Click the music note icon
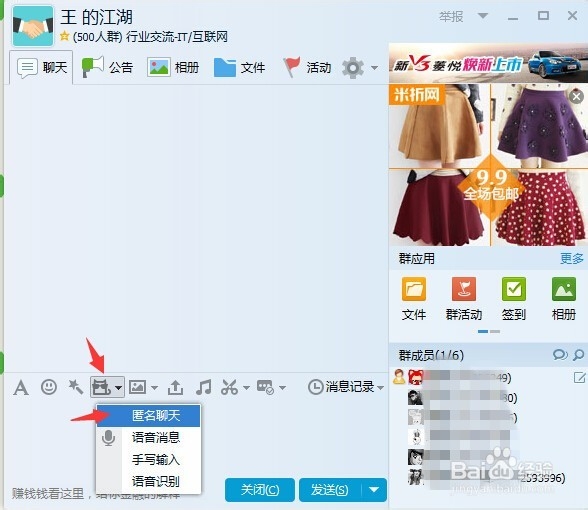 [x=203, y=387]
